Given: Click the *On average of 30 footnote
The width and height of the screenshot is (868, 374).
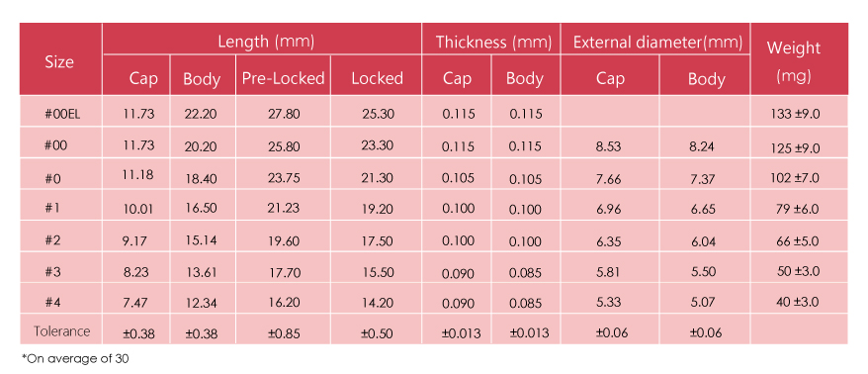Looking at the screenshot, I should [75, 359].
